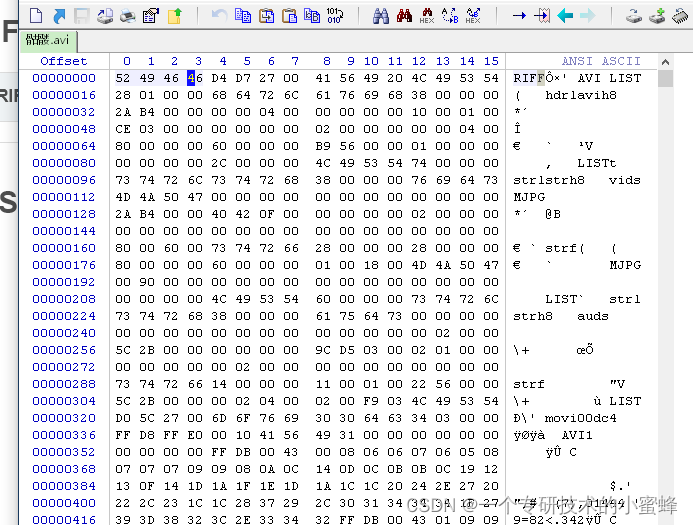Click 'vids' in the ASCII column
The image size is (693, 525).
(x=624, y=180)
